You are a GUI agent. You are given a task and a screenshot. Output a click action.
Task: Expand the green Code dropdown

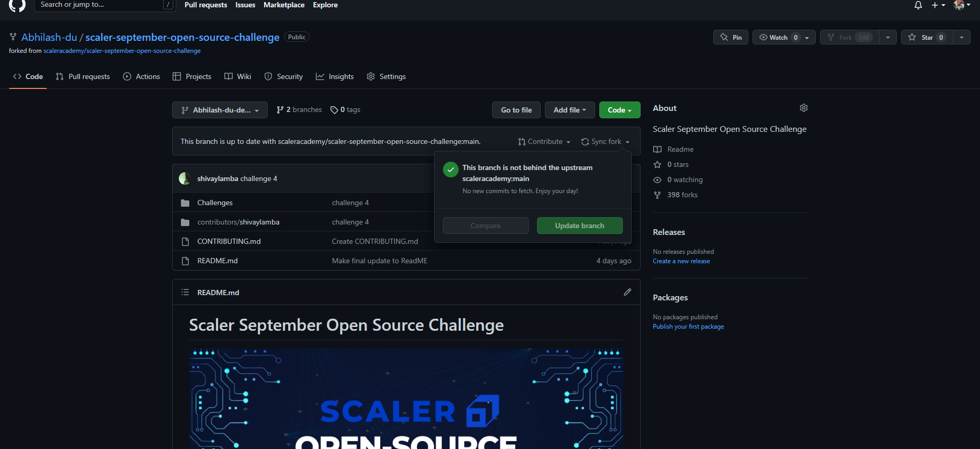pyautogui.click(x=620, y=110)
